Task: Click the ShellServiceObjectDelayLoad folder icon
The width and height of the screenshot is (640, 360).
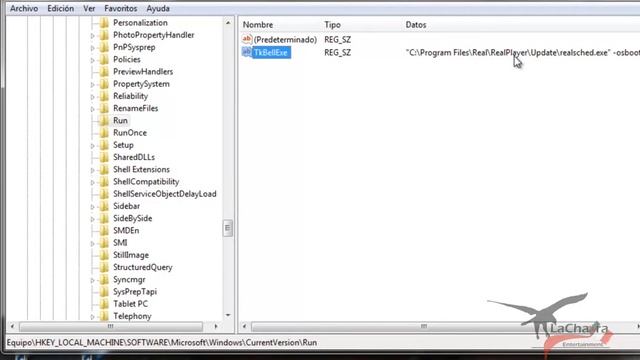Action: tap(104, 194)
